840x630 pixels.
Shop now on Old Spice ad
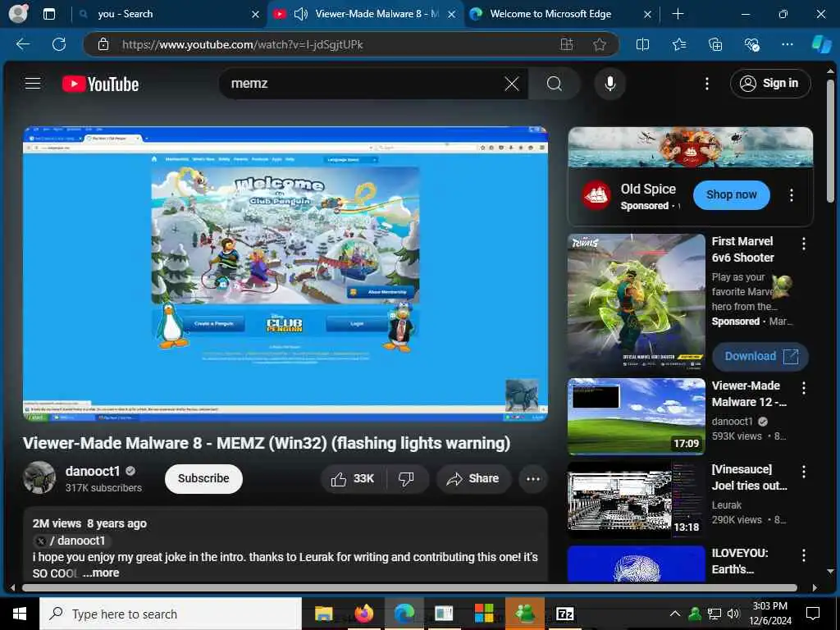tap(731, 195)
